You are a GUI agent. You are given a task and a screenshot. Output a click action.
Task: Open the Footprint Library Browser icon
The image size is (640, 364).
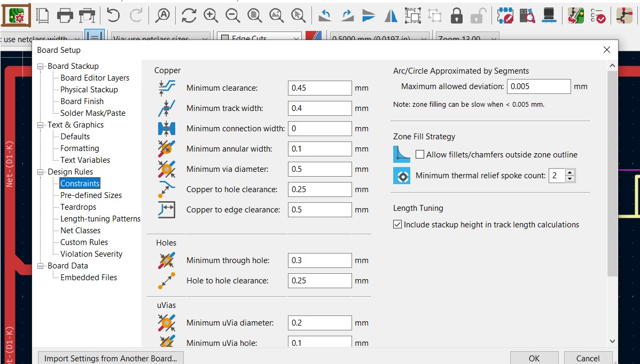coord(527,15)
